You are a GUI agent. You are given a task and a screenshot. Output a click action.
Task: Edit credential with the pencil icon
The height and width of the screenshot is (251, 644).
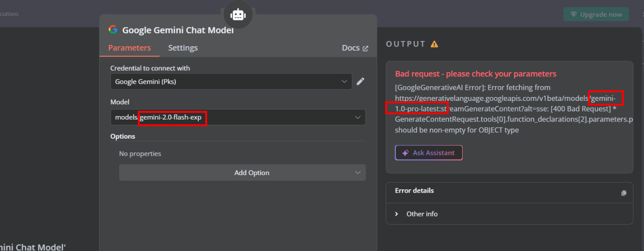point(361,81)
